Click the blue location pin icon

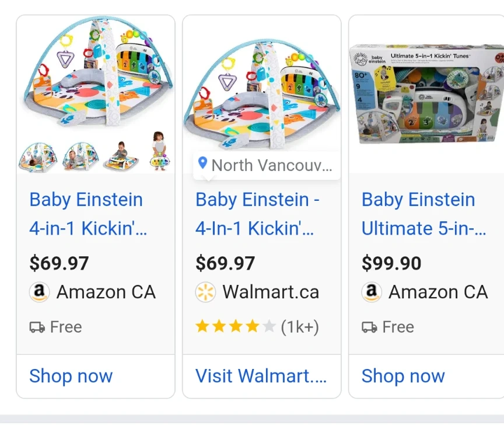[x=202, y=164]
